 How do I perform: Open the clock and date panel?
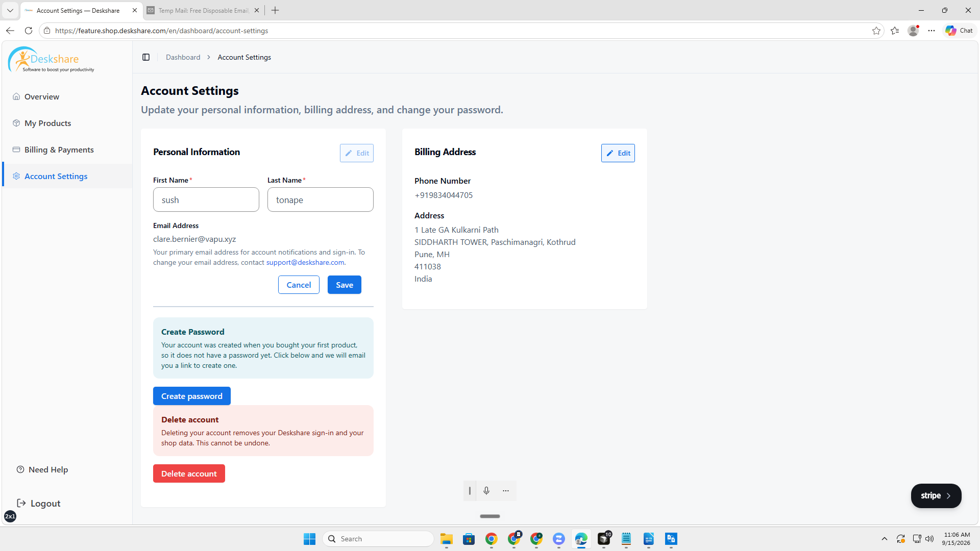(956, 539)
